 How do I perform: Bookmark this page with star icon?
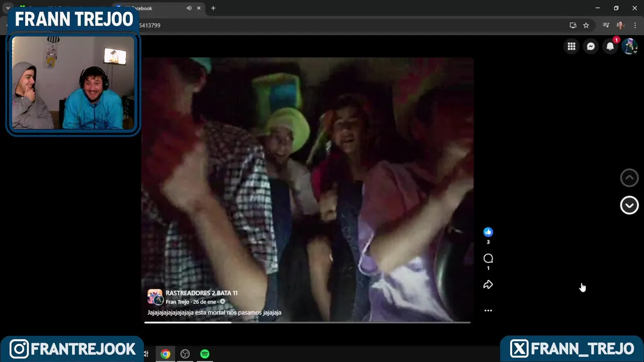[586, 25]
